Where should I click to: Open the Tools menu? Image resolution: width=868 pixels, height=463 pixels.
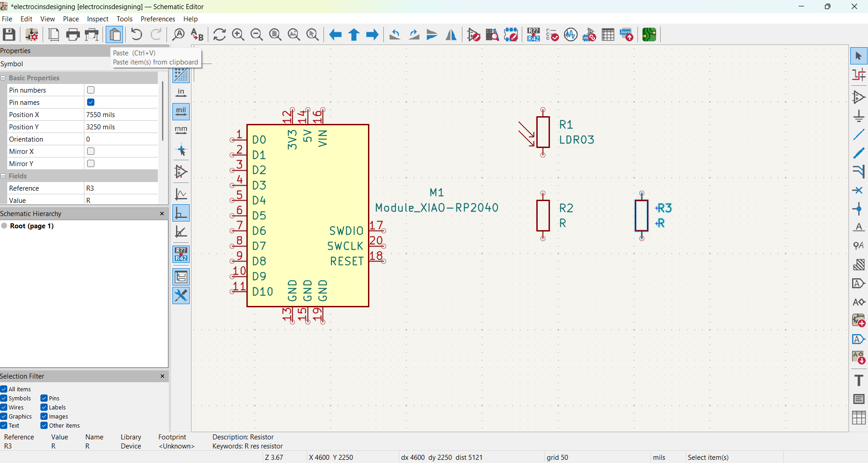(x=124, y=19)
